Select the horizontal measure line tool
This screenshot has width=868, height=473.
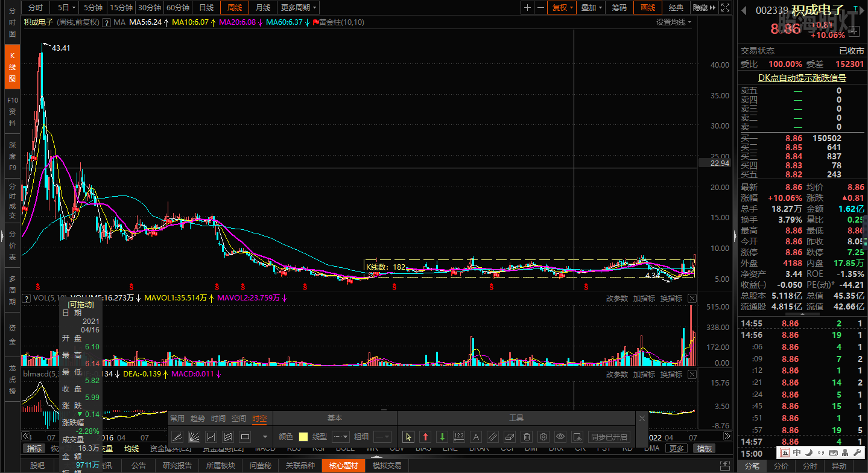coord(211,437)
